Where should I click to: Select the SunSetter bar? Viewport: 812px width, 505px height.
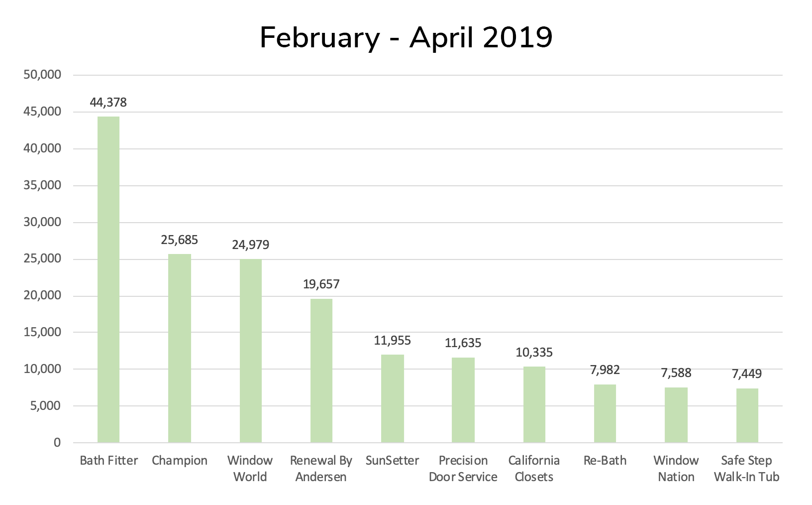pos(393,398)
